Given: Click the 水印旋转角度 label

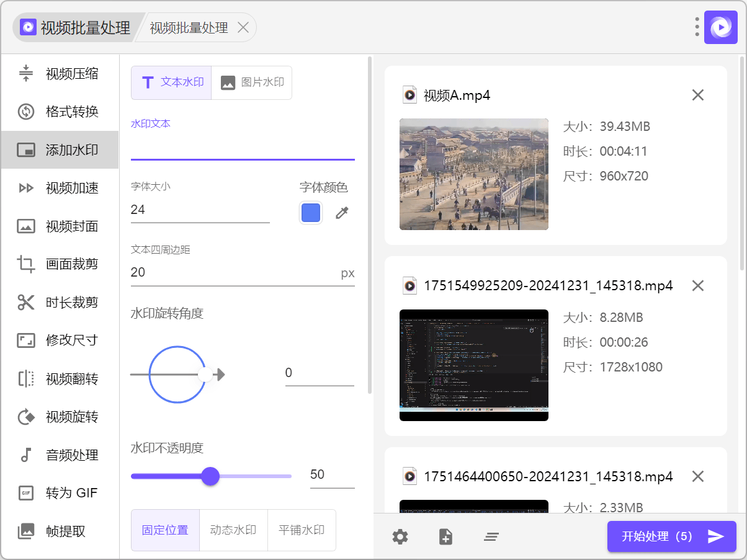Looking at the screenshot, I should point(167,313).
